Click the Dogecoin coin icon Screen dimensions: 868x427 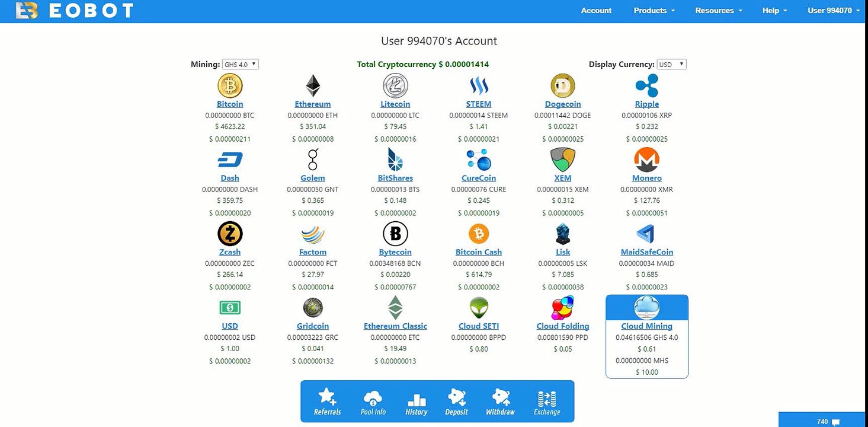tap(563, 86)
